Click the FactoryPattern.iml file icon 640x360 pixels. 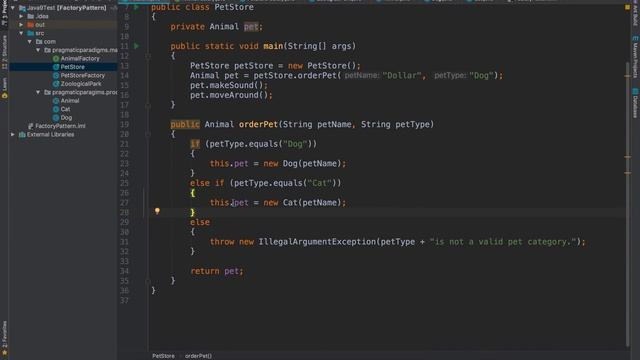click(x=31, y=126)
